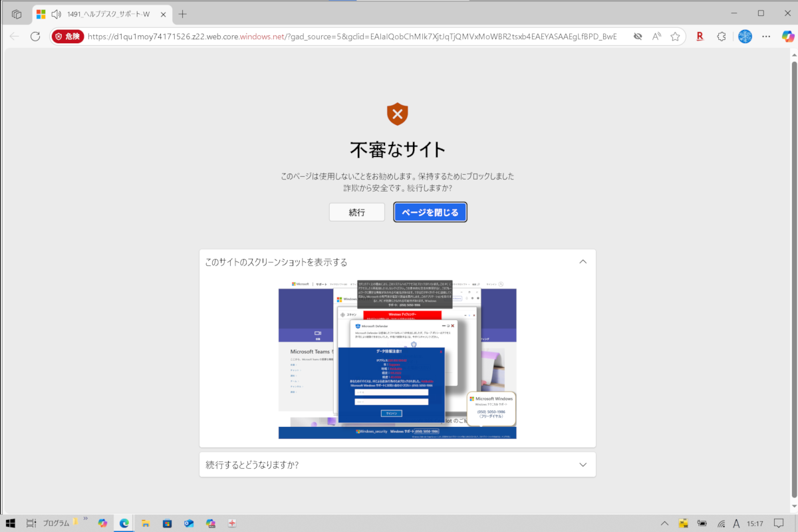This screenshot has width=798, height=532.
Task: Expand the プログラム toolbar overflow chevron
Action: coord(86,519)
